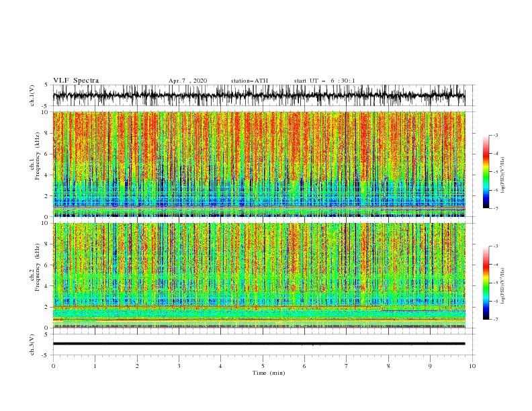The height and width of the screenshot is (411, 532).
Task: Click the "-7" label on ch.2 colorbar
Action: (496, 320)
